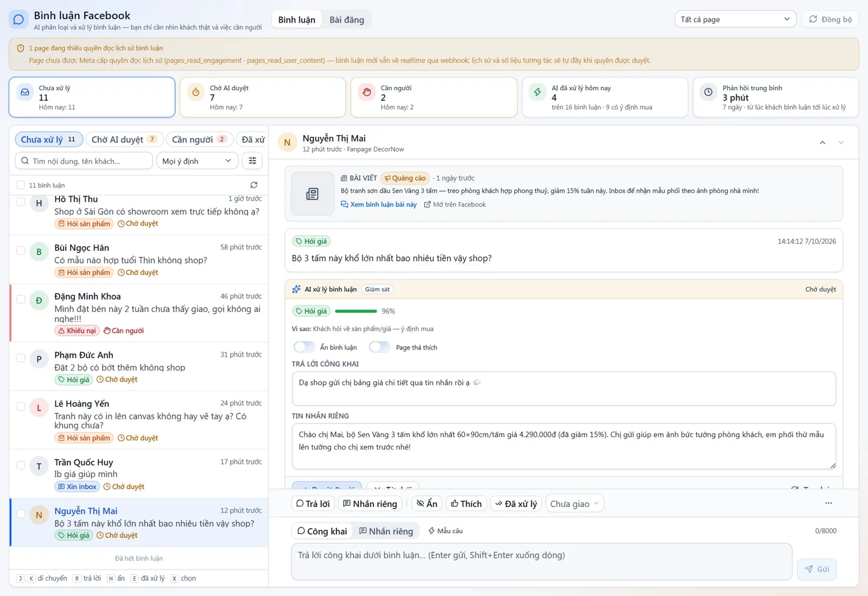This screenshot has height=596, width=868.
Task: Go to previous comment with up chevron
Action: pyautogui.click(x=822, y=143)
